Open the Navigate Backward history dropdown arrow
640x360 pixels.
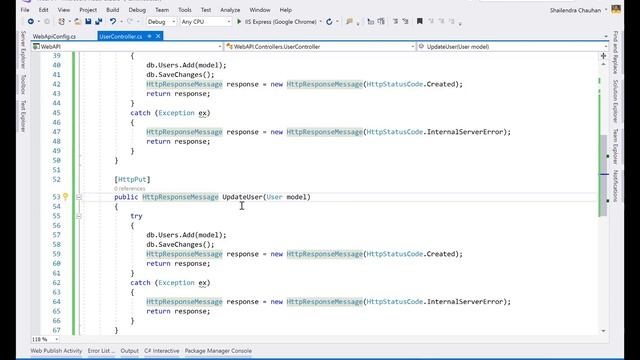pyautogui.click(x=39, y=22)
